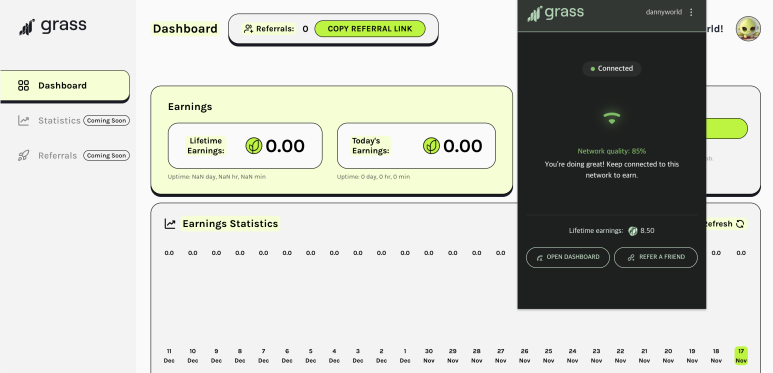
Task: Click the green wifi signal icon
Action: tap(612, 118)
